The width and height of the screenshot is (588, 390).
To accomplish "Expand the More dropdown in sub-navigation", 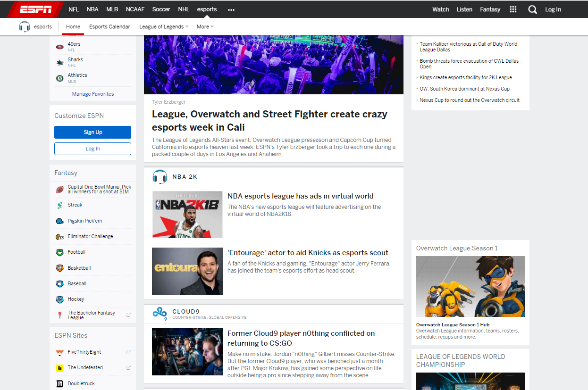I will 205,26.
